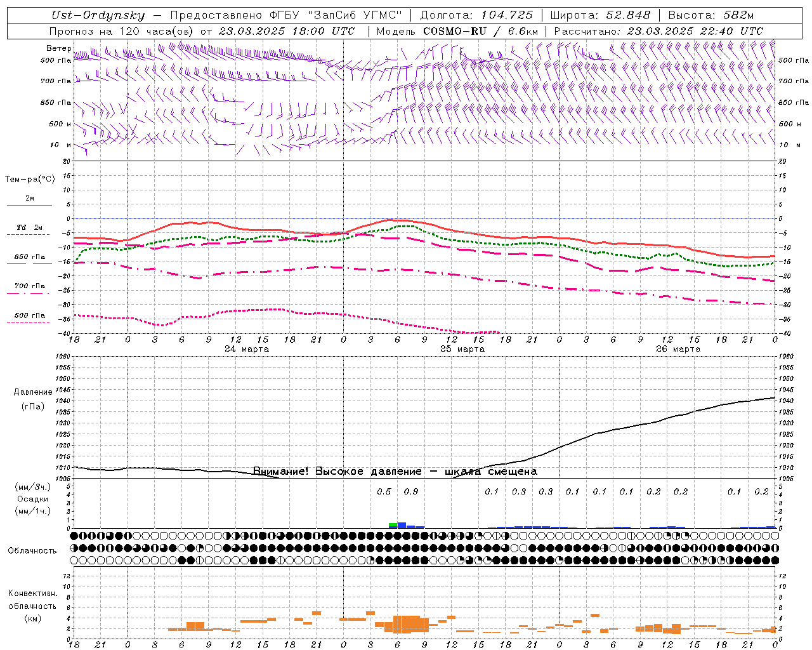The height and width of the screenshot is (650, 812).
Task: Click the "(км)" unit label for convective cloud
Action: click(33, 618)
